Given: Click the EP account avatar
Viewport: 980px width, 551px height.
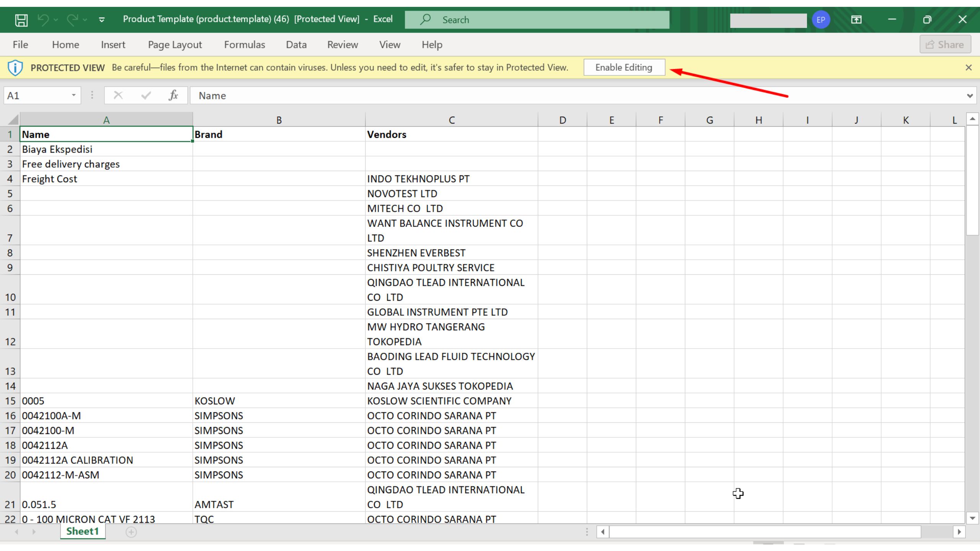Looking at the screenshot, I should (821, 20).
